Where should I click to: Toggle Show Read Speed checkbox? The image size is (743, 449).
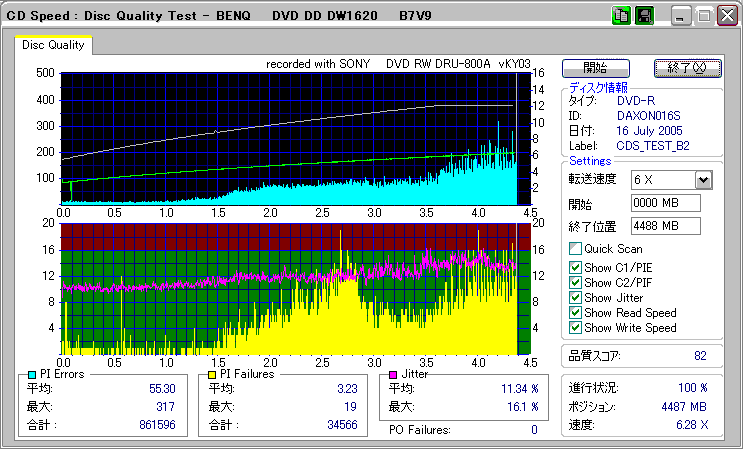point(575,312)
